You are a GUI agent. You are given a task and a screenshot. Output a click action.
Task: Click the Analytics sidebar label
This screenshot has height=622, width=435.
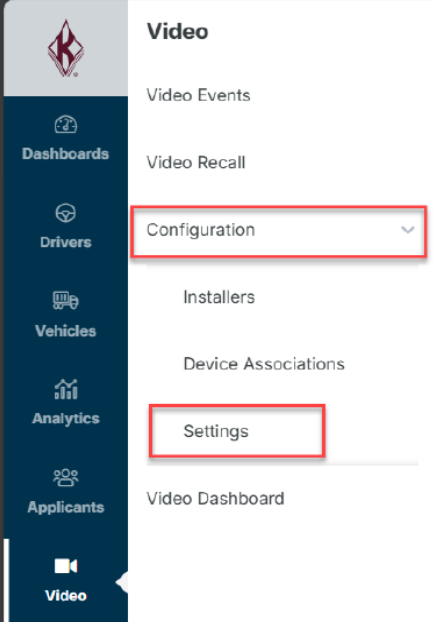66,419
